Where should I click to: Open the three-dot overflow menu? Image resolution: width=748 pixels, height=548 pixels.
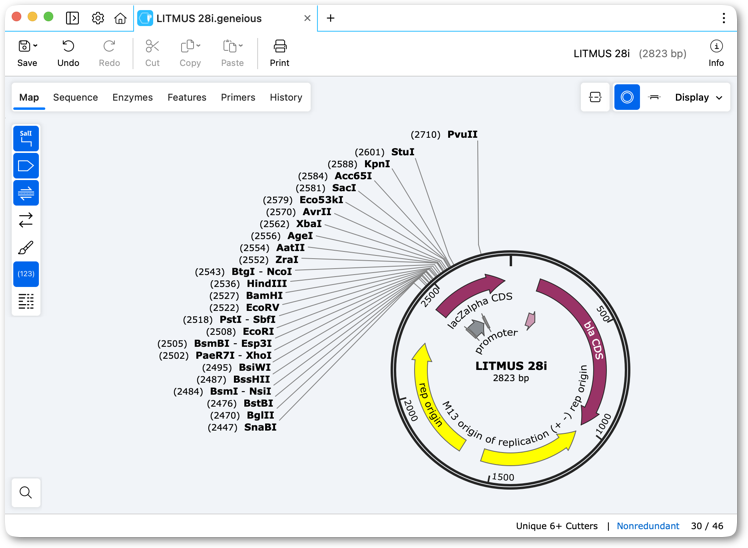pos(724,18)
